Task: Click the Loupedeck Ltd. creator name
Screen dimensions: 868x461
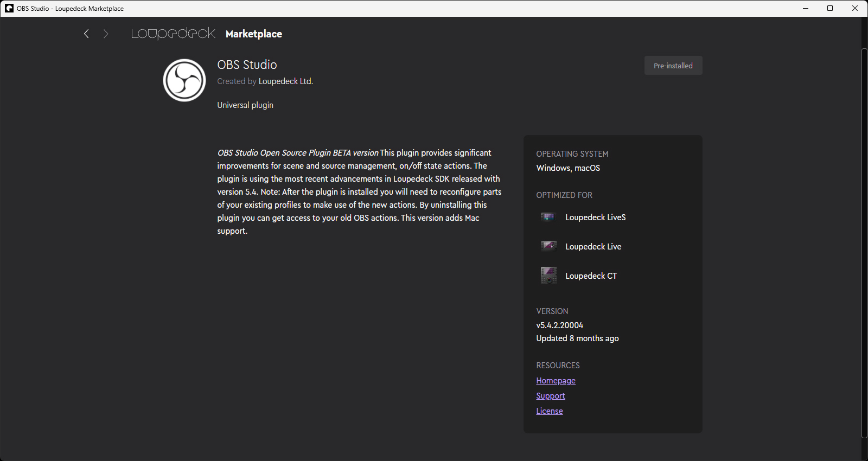Action: (x=285, y=81)
